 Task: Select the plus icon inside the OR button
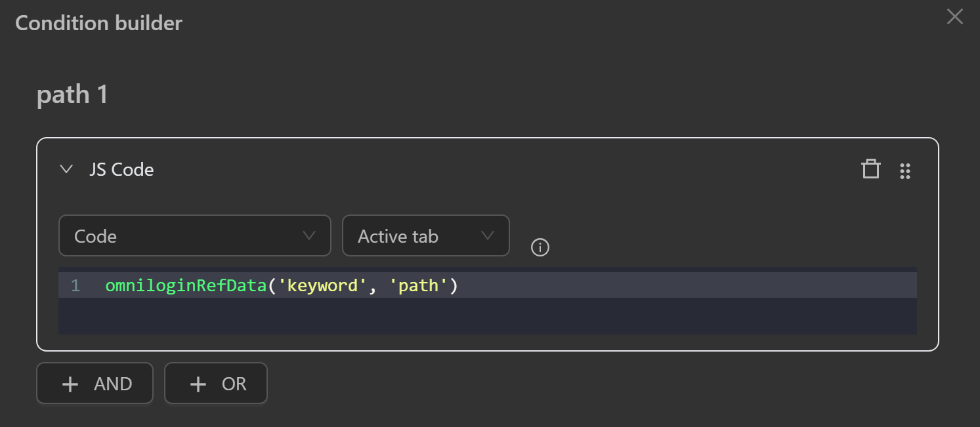click(197, 383)
